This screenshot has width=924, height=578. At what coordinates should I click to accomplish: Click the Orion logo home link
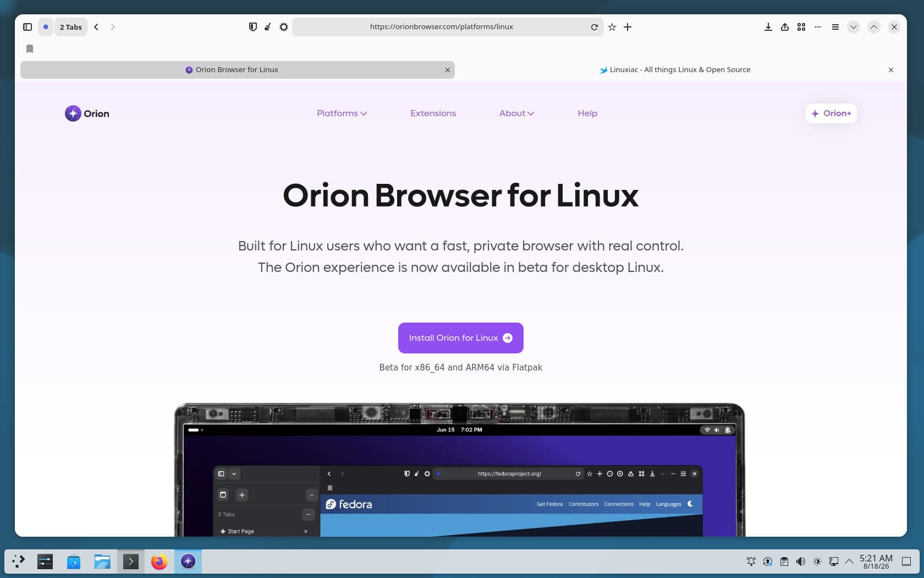coord(87,113)
